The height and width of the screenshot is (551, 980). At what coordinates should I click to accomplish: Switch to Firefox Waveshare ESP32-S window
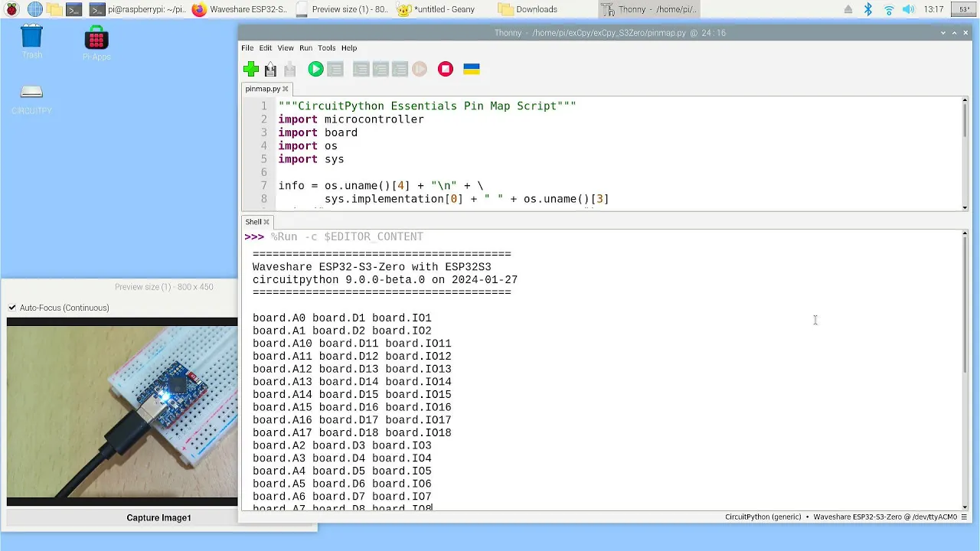pos(240,9)
